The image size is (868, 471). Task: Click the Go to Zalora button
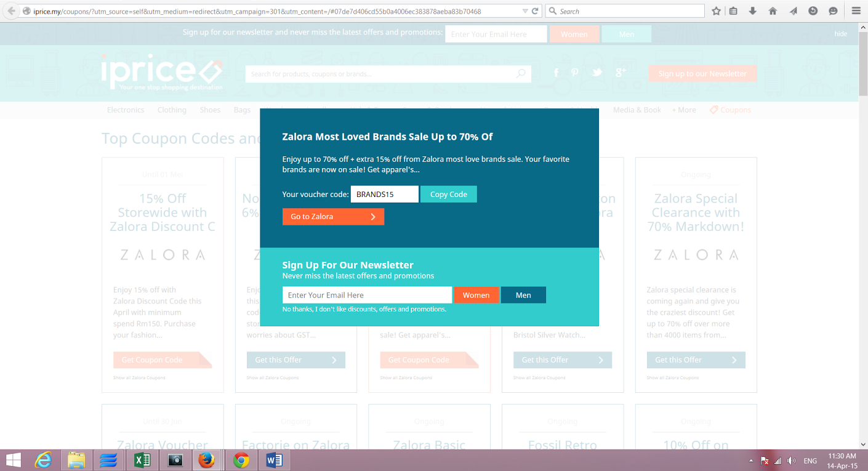(333, 217)
